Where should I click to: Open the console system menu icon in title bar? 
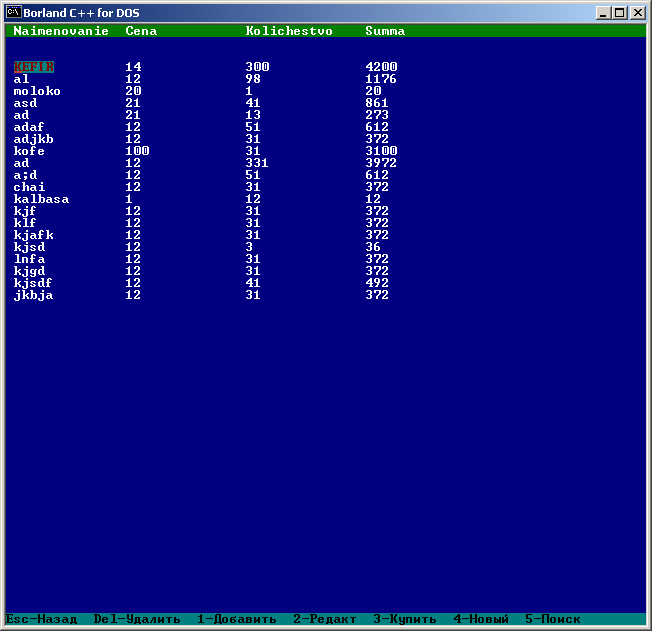pyautogui.click(x=14, y=12)
